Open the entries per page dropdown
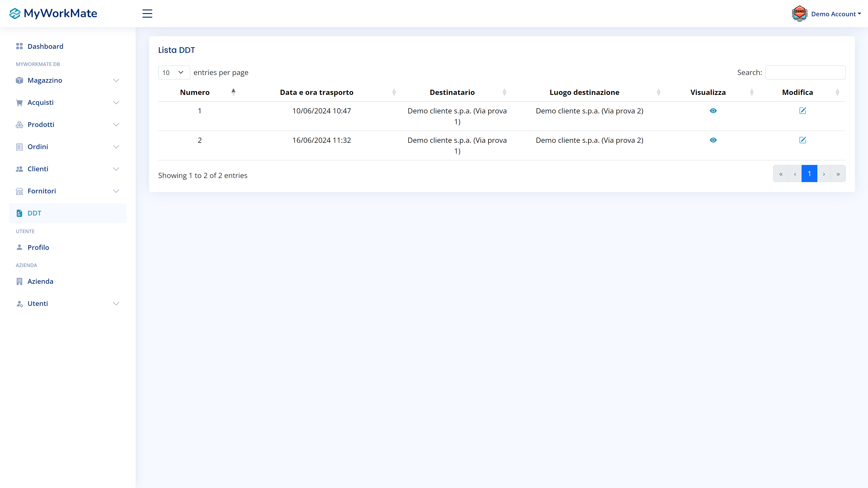This screenshot has height=488, width=868. 174,72
